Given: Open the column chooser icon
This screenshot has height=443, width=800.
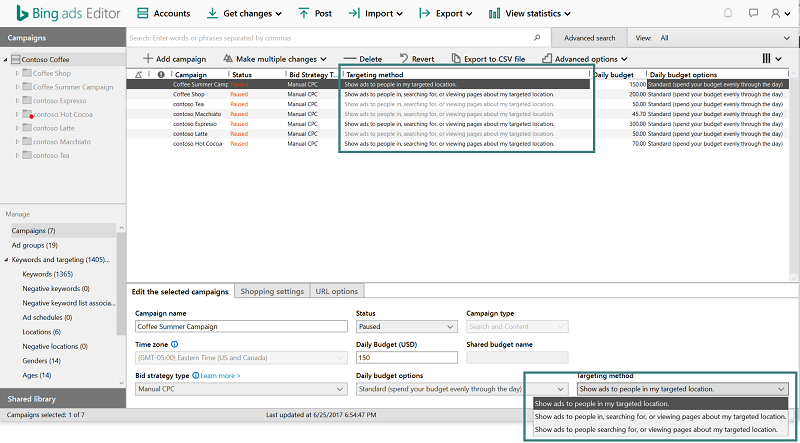Looking at the screenshot, I should tap(771, 59).
